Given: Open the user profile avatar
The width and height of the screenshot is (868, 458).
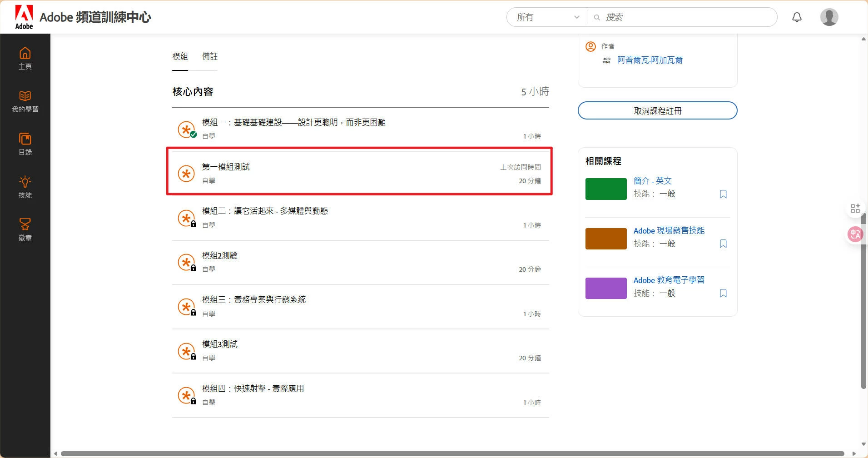Looking at the screenshot, I should [829, 17].
